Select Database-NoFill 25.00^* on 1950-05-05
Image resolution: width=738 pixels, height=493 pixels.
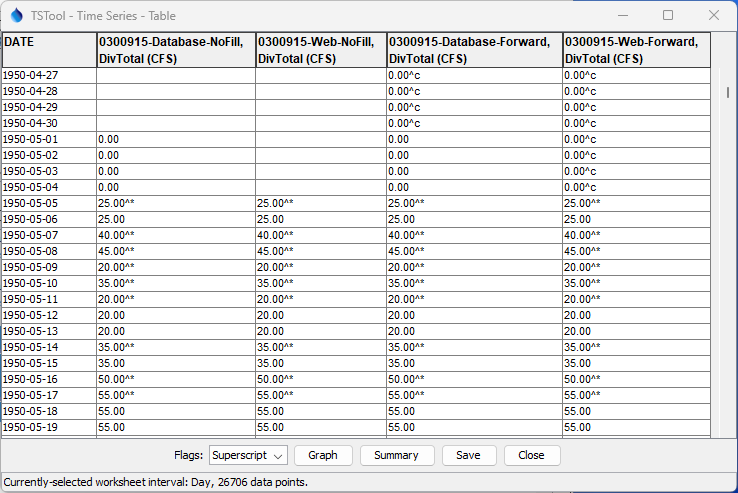(x=176, y=203)
